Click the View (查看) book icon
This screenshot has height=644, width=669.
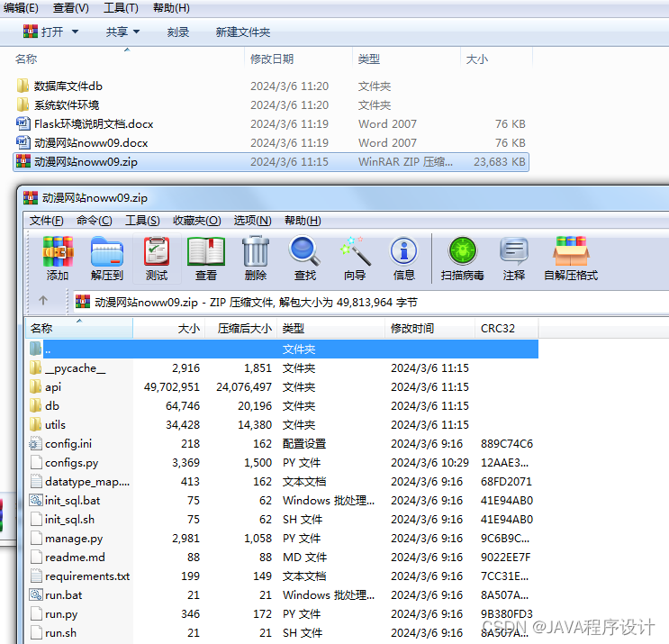pos(206,251)
